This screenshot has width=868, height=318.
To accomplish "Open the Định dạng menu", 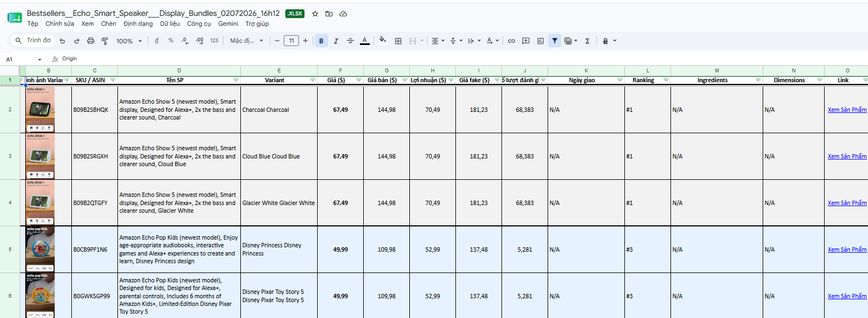I will pyautogui.click(x=138, y=24).
